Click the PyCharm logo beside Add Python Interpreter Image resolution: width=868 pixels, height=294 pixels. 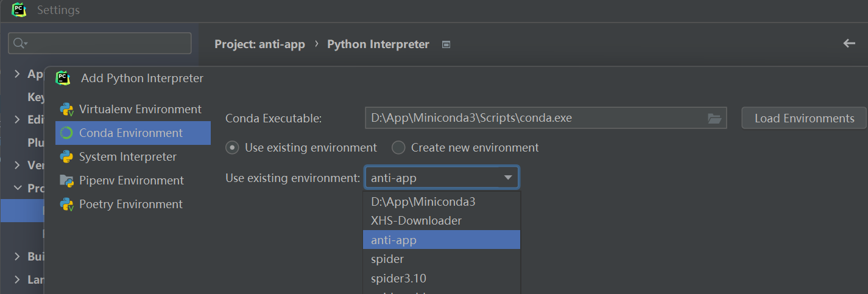click(63, 78)
